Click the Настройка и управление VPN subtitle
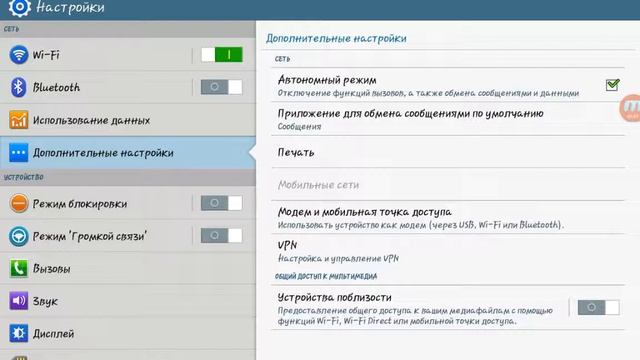 tap(338, 258)
